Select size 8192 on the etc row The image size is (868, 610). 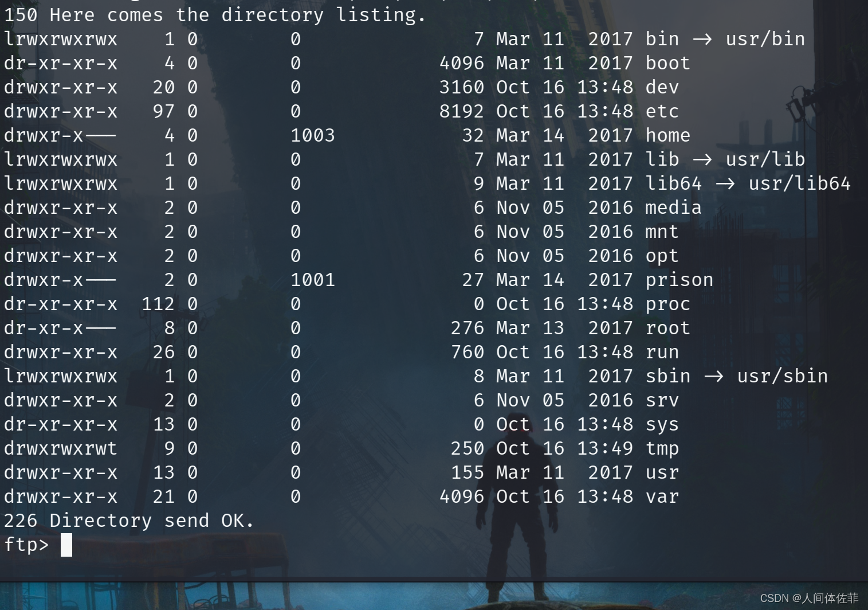[461, 111]
